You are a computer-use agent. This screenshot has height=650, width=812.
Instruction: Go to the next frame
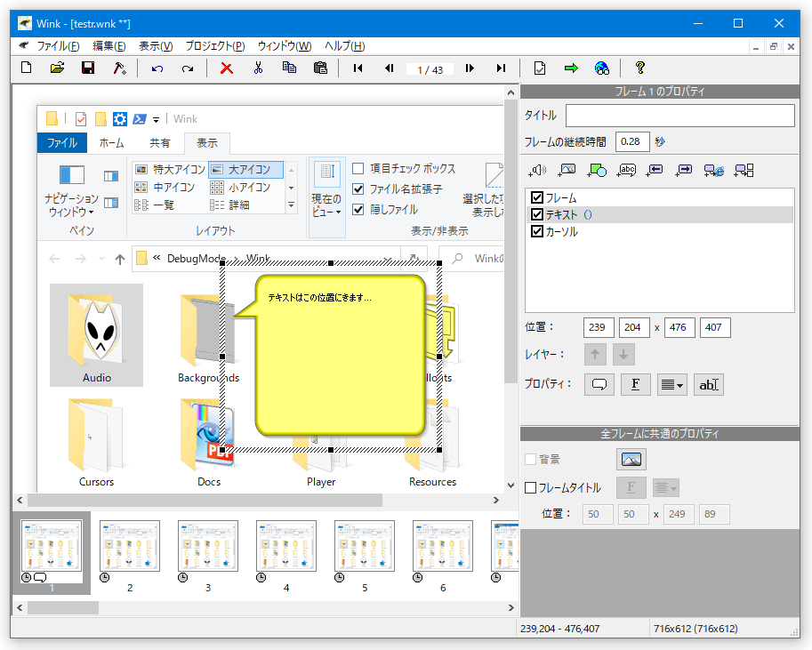tap(470, 68)
